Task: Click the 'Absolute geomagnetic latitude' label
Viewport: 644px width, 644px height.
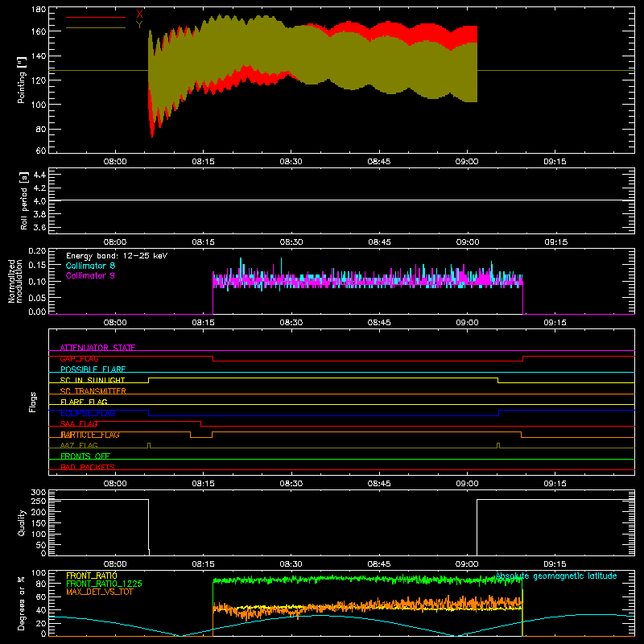Action: (x=556, y=576)
